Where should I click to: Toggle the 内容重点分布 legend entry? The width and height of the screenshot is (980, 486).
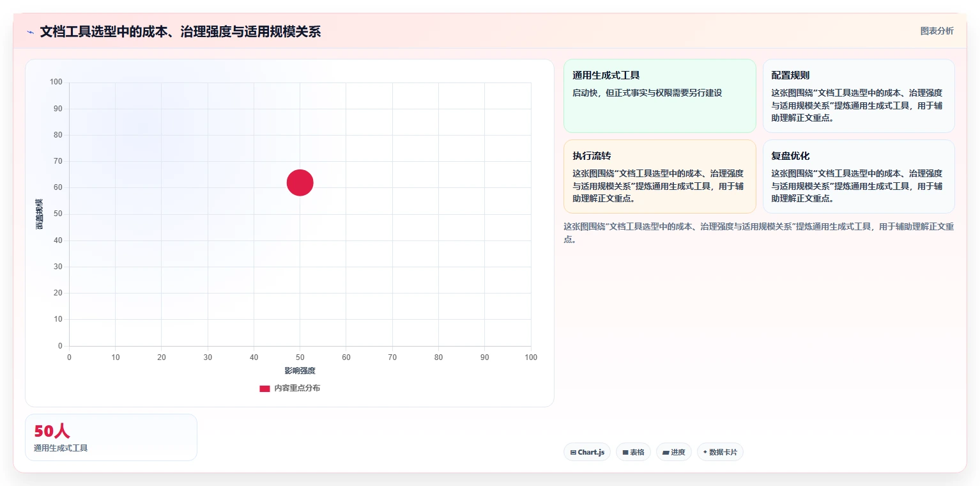coord(289,388)
